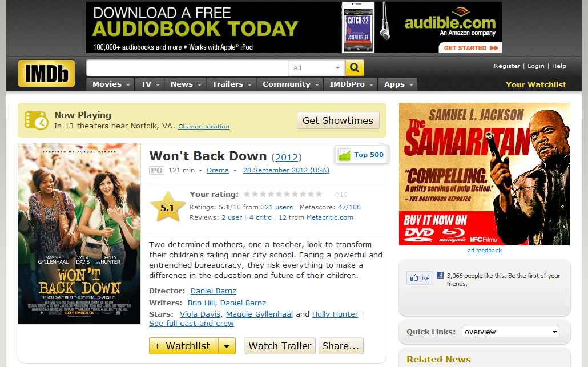Rate the movie with the fifth star

279,194
